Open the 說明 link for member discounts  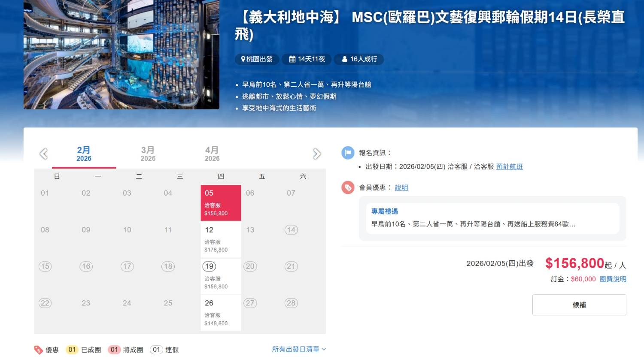pyautogui.click(x=401, y=187)
